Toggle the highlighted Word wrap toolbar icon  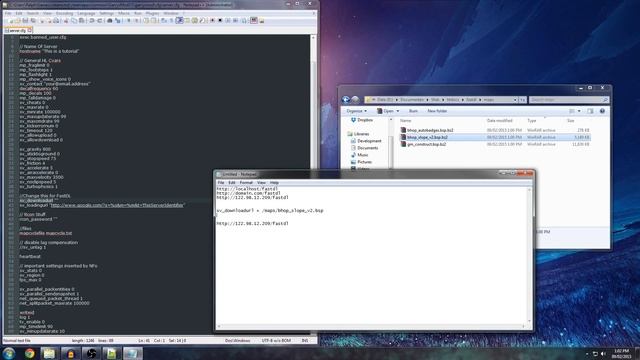(x=180, y=20)
